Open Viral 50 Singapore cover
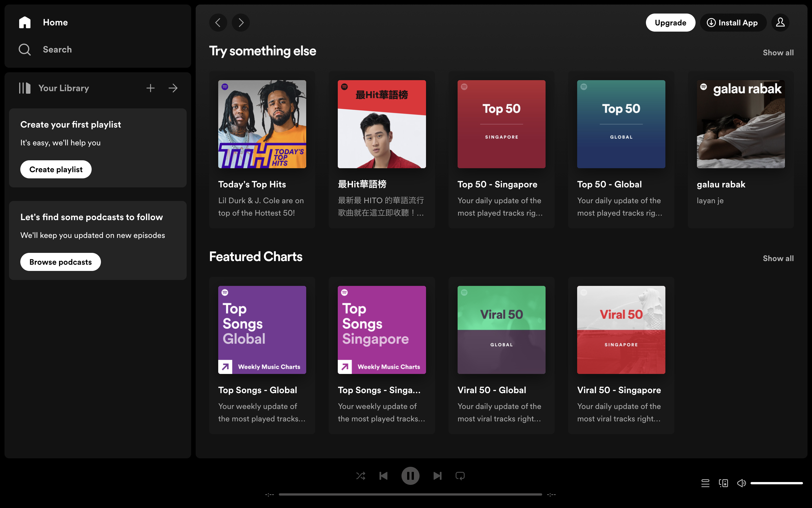Viewport: 812px width, 508px height. click(x=621, y=330)
